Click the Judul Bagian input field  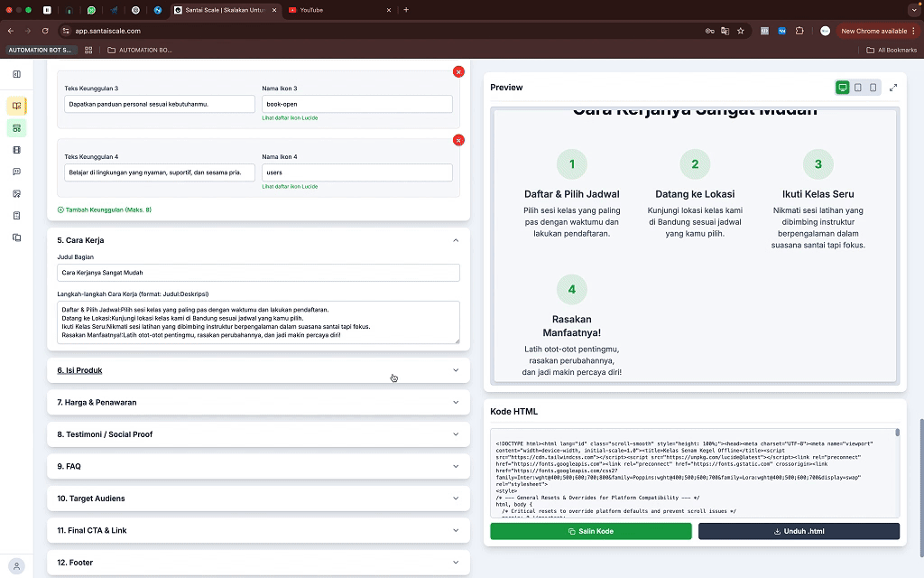point(258,272)
